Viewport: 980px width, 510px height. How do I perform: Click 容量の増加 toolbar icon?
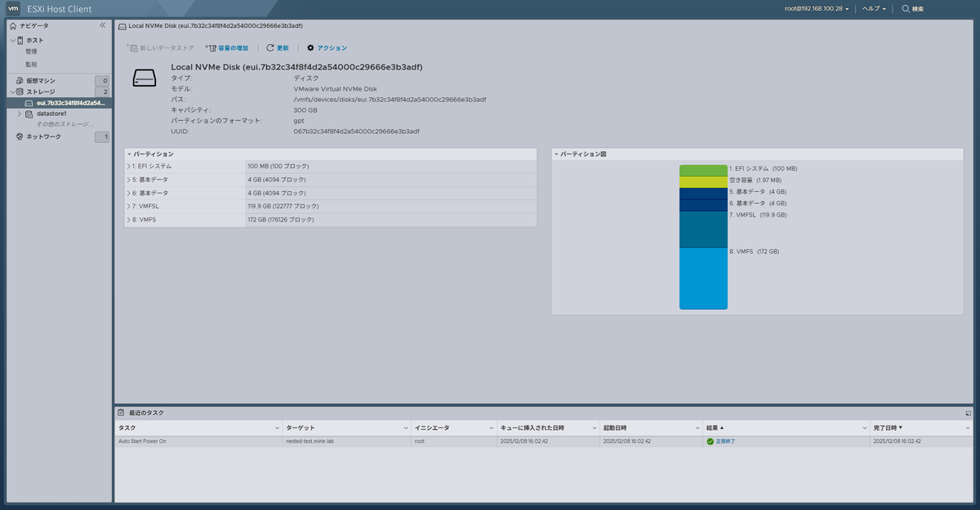point(210,48)
